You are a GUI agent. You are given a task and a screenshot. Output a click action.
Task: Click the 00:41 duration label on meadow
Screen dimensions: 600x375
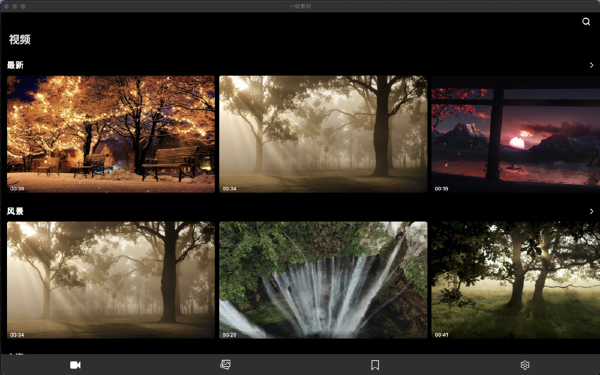point(441,335)
